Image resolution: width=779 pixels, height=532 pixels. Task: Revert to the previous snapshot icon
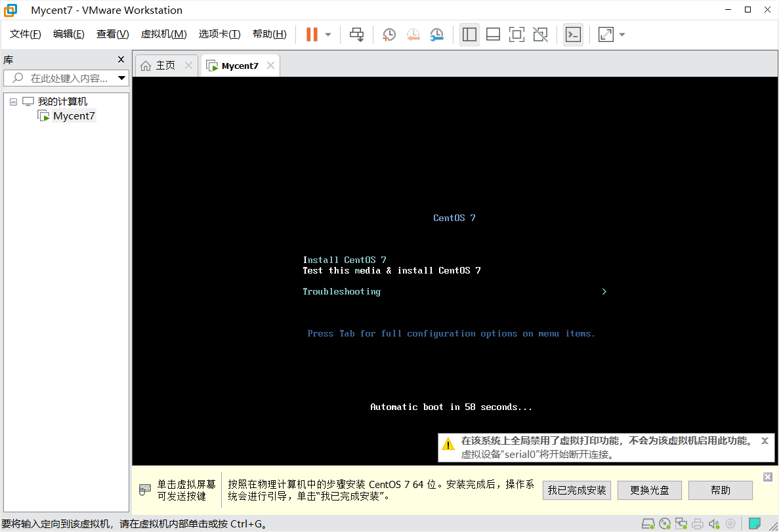[413, 34]
